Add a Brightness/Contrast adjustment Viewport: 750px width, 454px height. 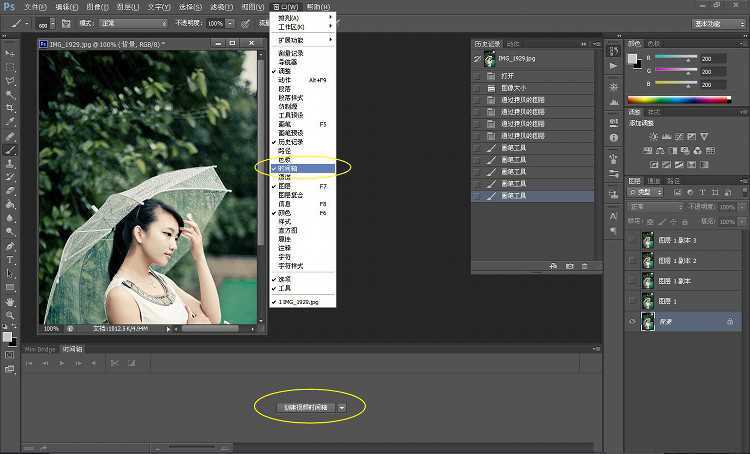pyautogui.click(x=653, y=137)
